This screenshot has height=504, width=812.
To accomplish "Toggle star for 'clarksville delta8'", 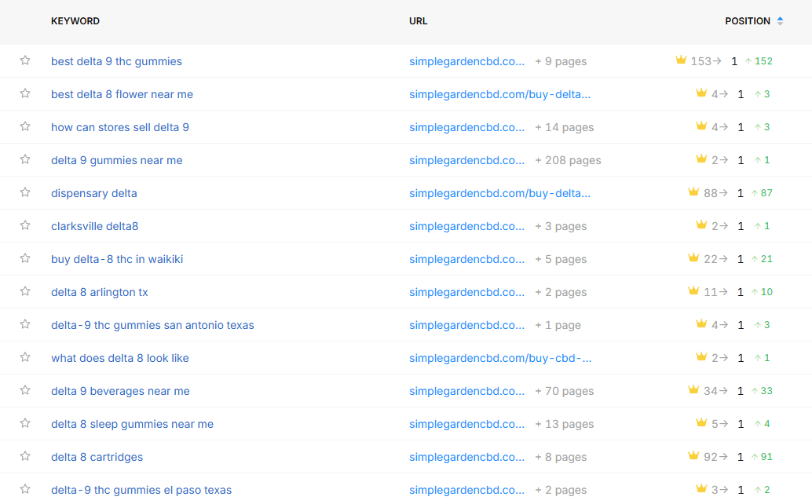I will click(25, 225).
